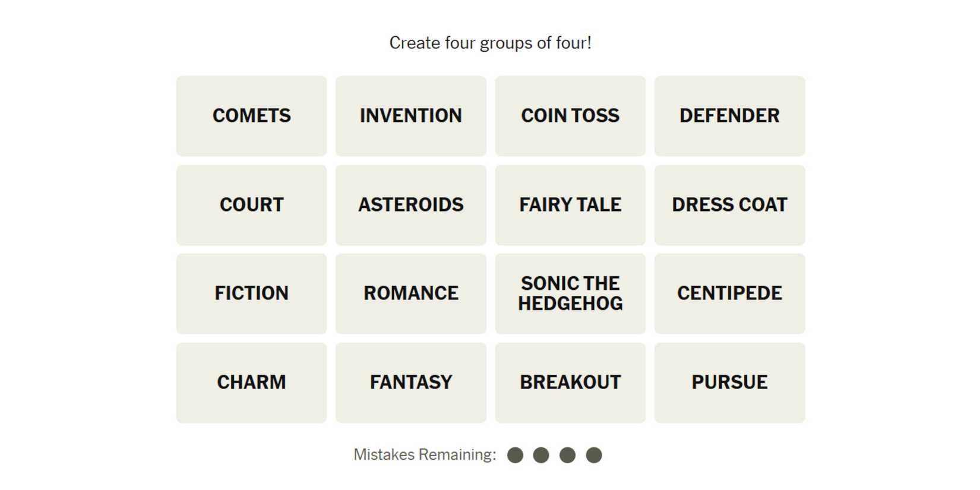Click the 'Mistakes Remaining:' label
This screenshot has width=980, height=490.
click(x=425, y=455)
